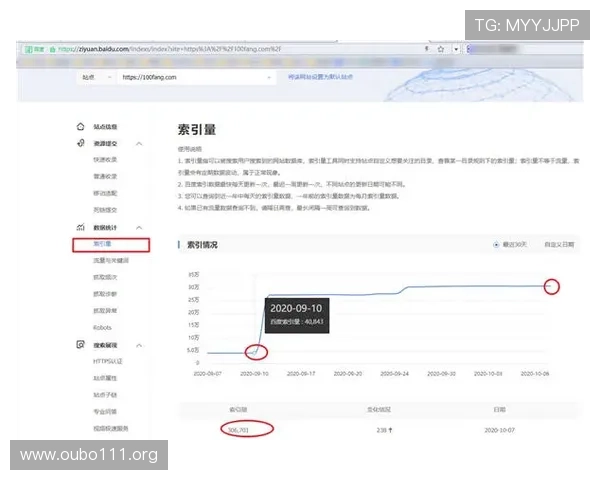
Task: Click the 2020-09-17 axis label
Action: coord(301,374)
